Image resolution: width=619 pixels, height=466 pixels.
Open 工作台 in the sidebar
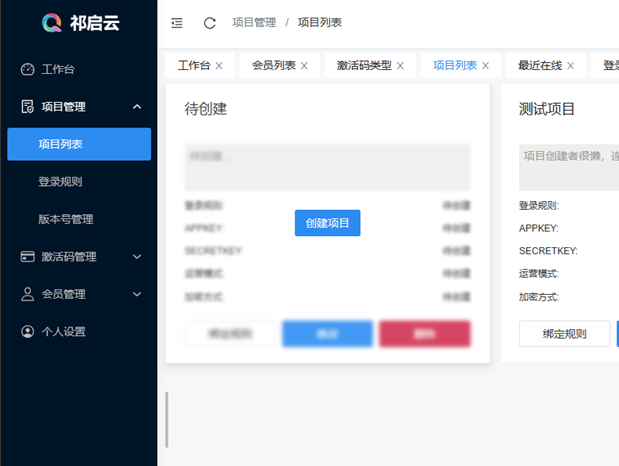(x=58, y=69)
